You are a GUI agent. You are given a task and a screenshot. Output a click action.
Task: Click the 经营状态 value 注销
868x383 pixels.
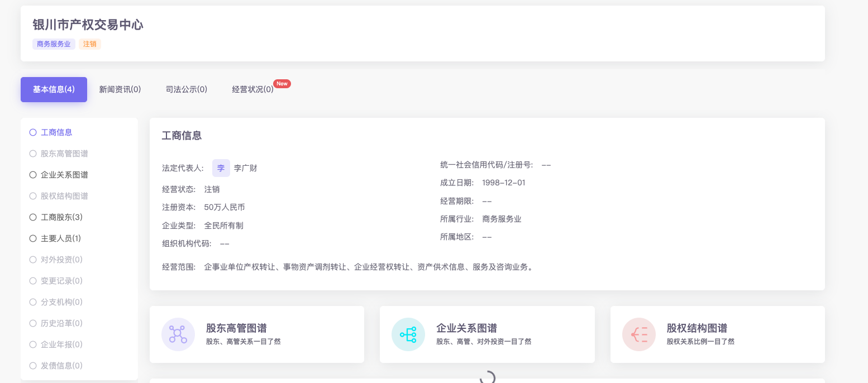(212, 189)
